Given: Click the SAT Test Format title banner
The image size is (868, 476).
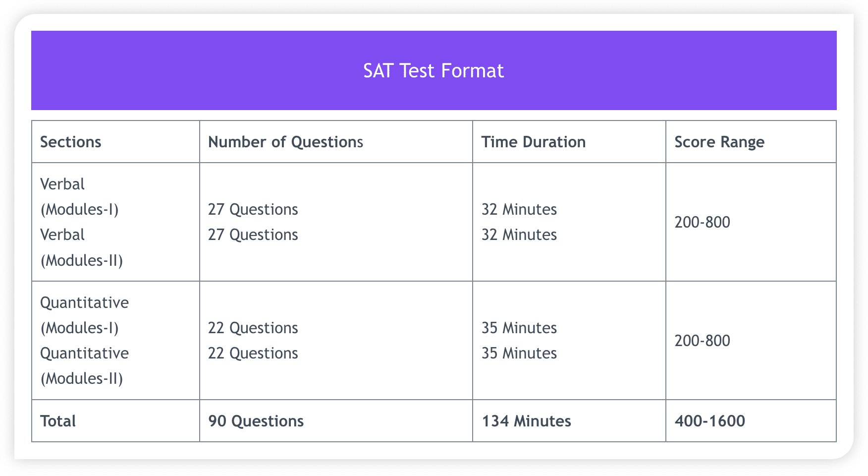Looking at the screenshot, I should click(434, 70).
